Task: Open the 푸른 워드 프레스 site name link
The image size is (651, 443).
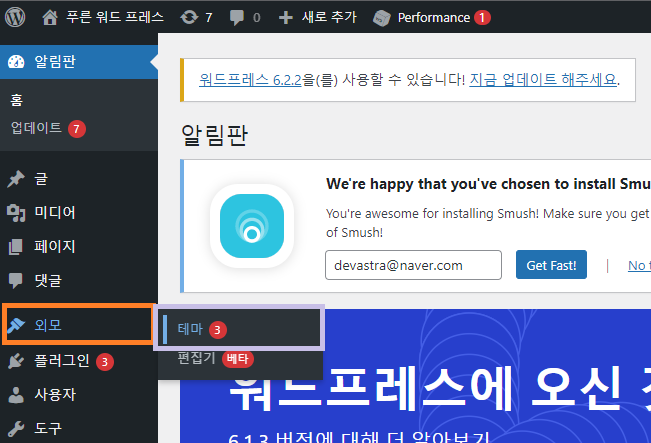Action: click(x=115, y=17)
